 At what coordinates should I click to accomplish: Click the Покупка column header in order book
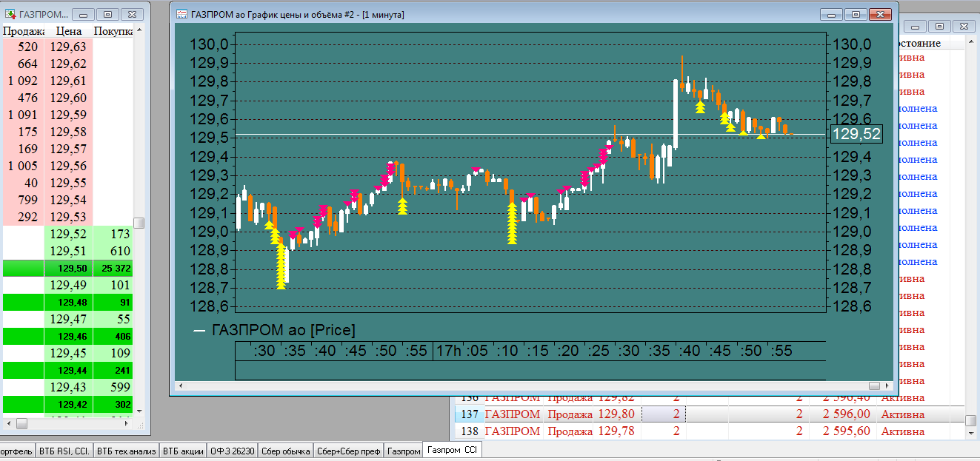click(x=113, y=32)
